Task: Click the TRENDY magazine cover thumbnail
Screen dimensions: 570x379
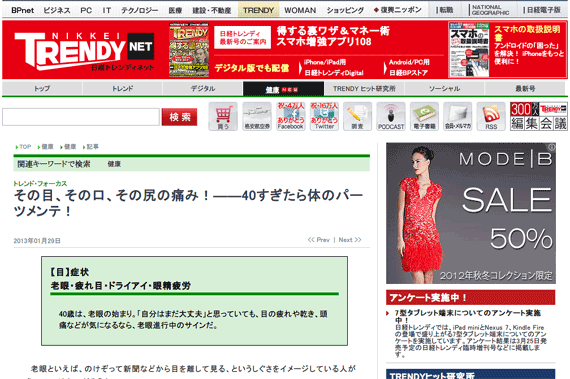Action: click(x=189, y=50)
